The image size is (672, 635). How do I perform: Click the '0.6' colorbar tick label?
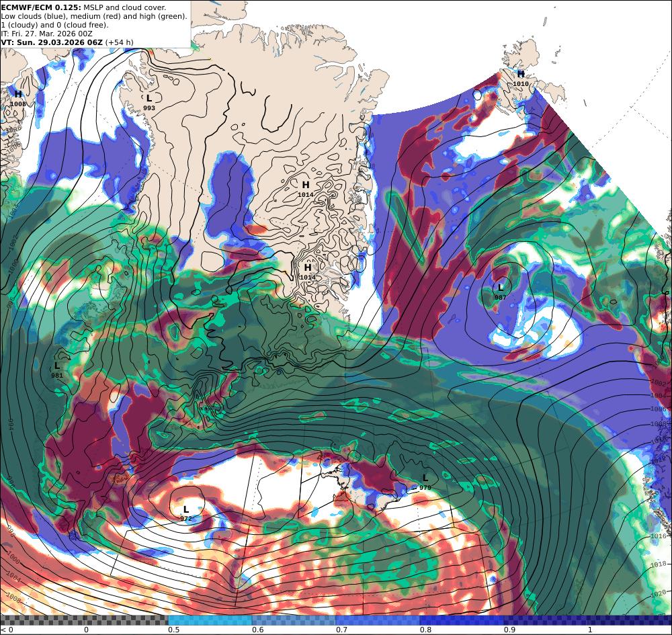point(257,630)
